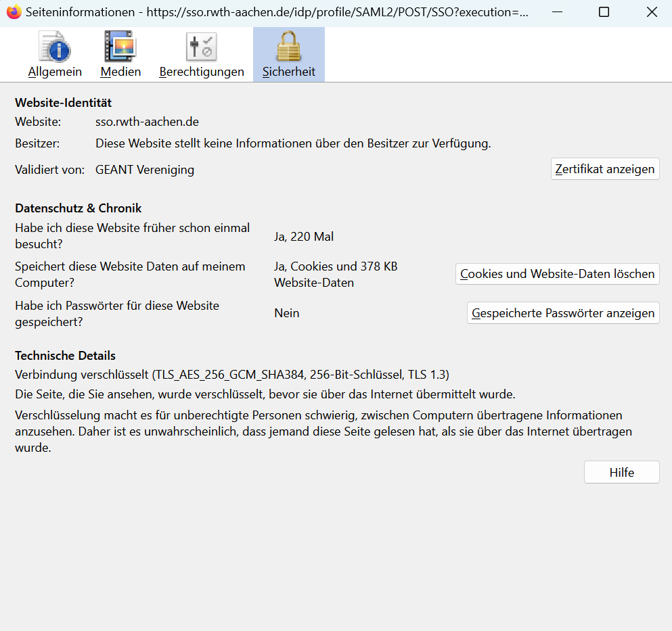Switch to the Allgemein tab label
The image size is (672, 631).
[x=55, y=72]
